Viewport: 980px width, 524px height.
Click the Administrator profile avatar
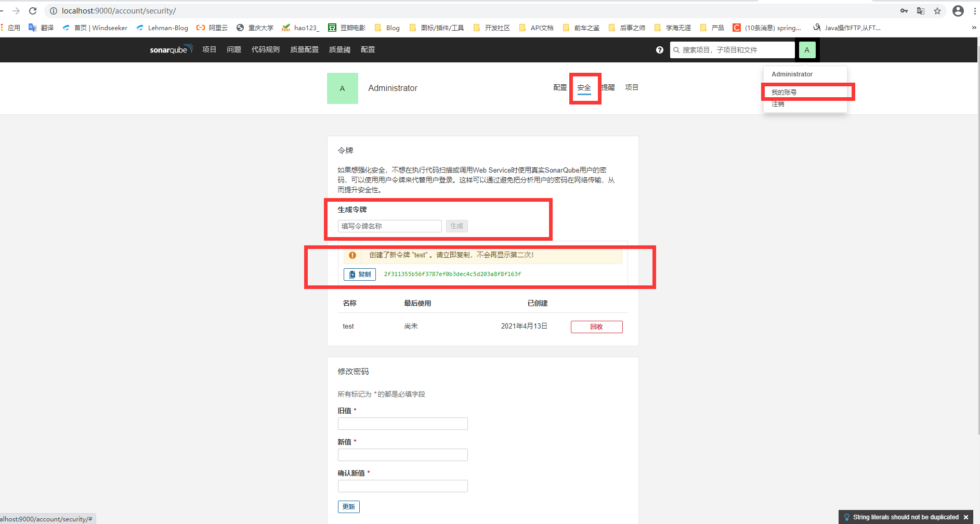(x=343, y=88)
